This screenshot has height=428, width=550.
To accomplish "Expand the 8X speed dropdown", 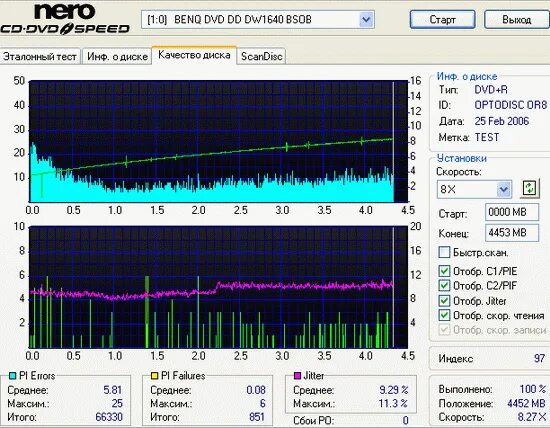I will pos(504,189).
